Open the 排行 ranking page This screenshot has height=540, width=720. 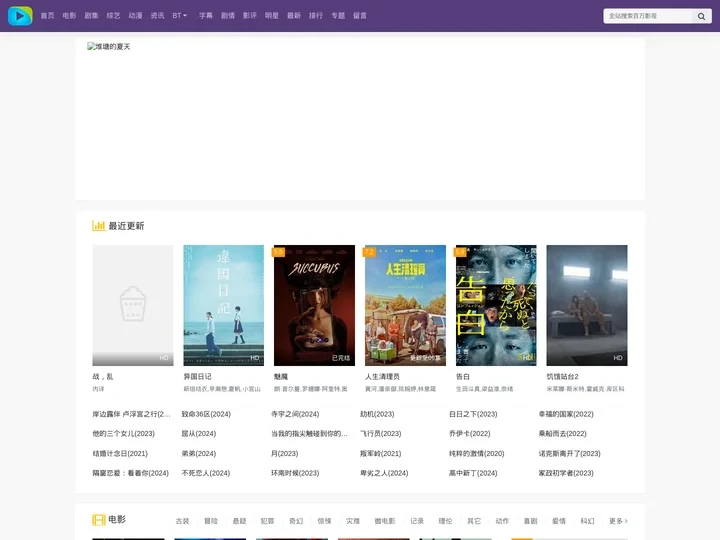point(316,16)
